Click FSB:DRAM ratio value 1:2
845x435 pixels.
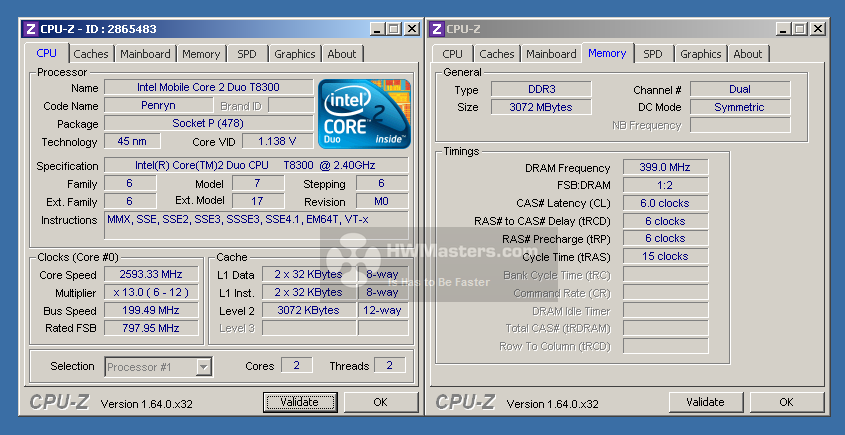point(666,185)
